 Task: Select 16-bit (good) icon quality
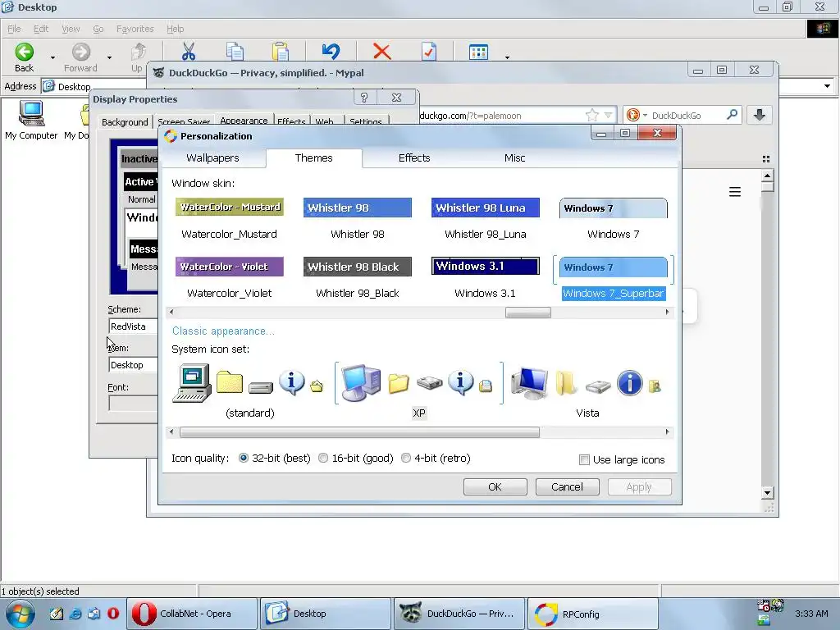click(323, 458)
